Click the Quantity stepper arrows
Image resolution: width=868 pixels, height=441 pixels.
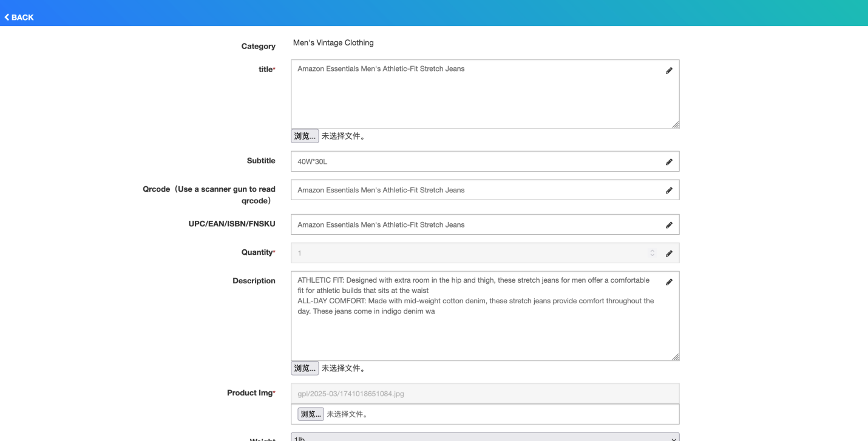pos(653,253)
